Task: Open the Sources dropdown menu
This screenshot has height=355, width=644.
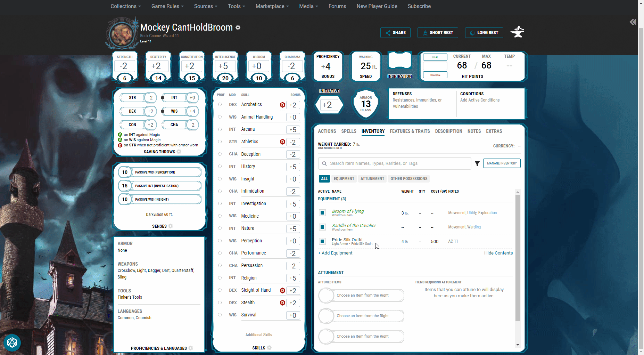Action: [x=206, y=6]
